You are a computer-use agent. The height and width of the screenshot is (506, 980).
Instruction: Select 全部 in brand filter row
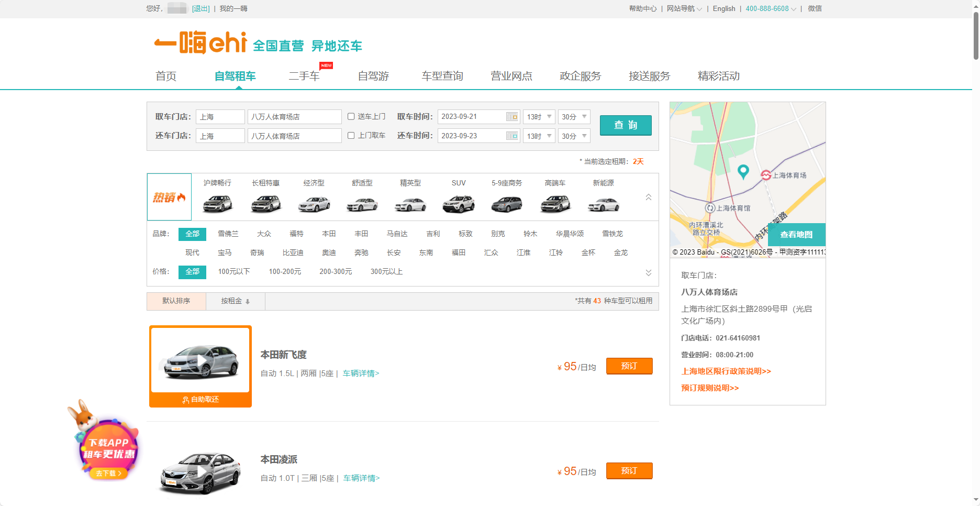(192, 234)
